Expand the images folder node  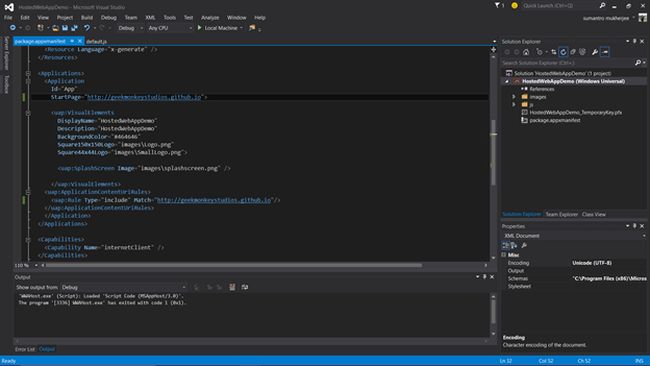(514, 97)
